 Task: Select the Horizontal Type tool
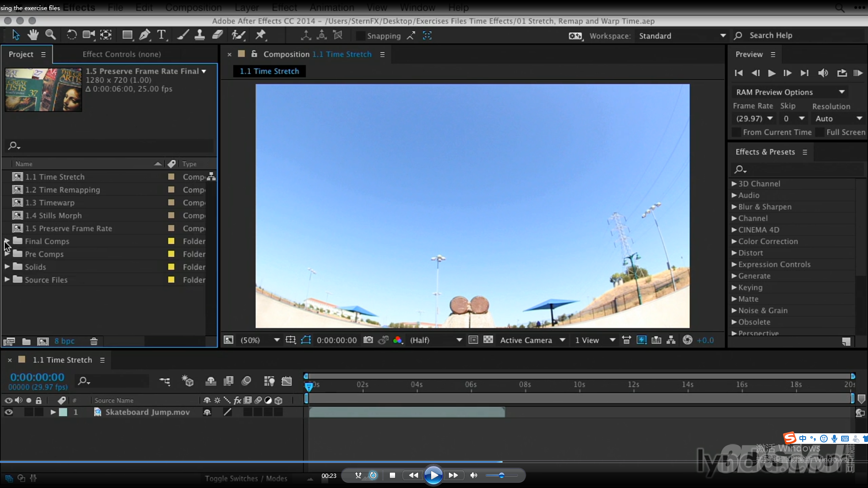click(161, 35)
